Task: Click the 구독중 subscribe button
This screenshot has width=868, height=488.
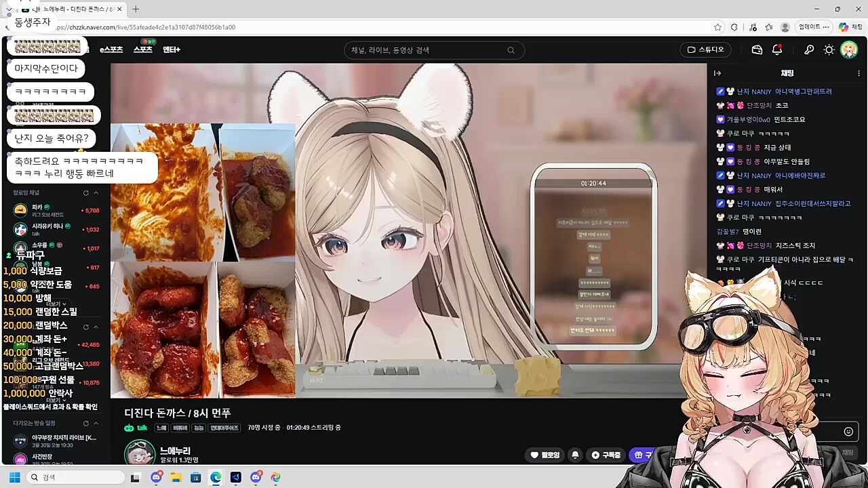Action: click(606, 455)
